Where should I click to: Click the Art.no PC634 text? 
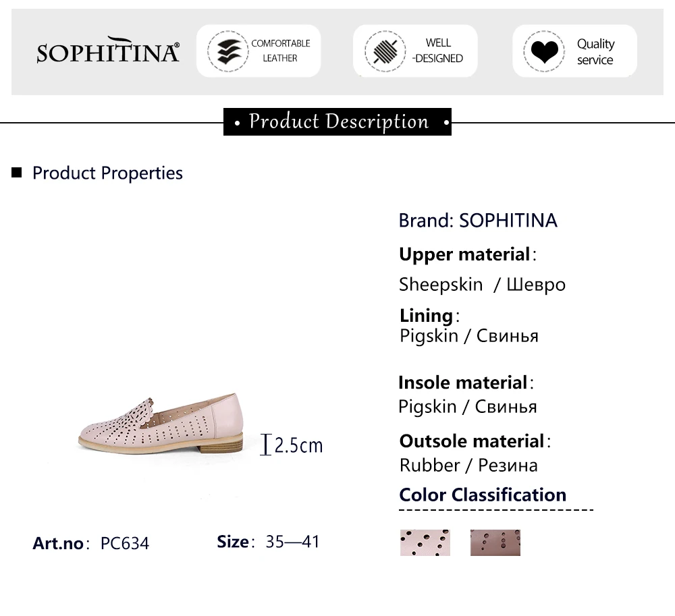coord(91,543)
